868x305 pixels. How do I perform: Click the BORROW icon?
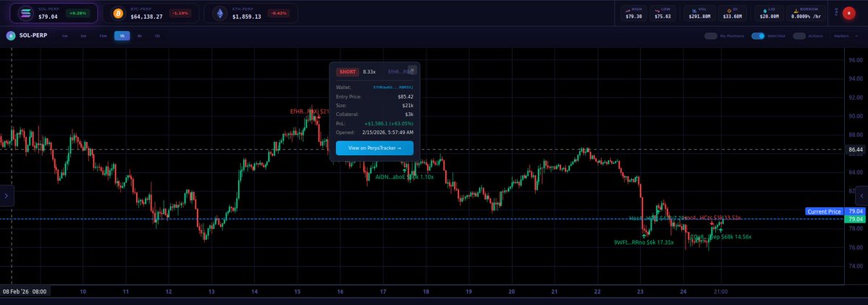[796, 10]
